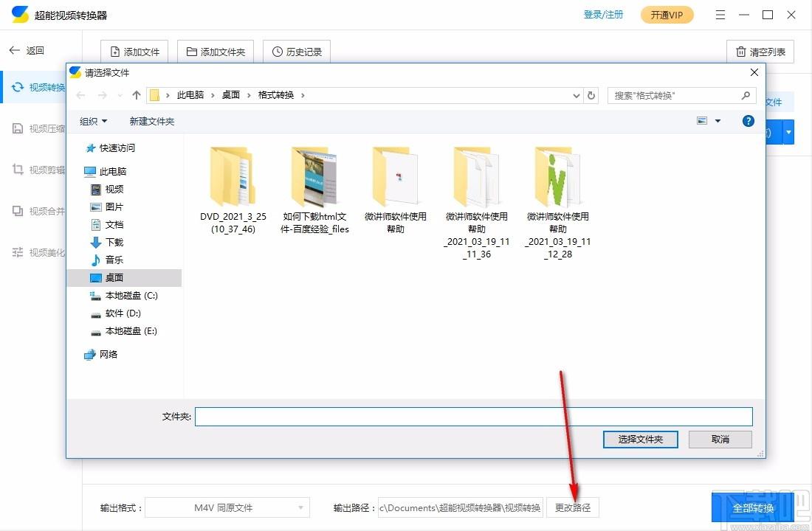The image size is (812, 531).
Task: Select 视频剪辑 in the sidebar
Action: click(39, 170)
